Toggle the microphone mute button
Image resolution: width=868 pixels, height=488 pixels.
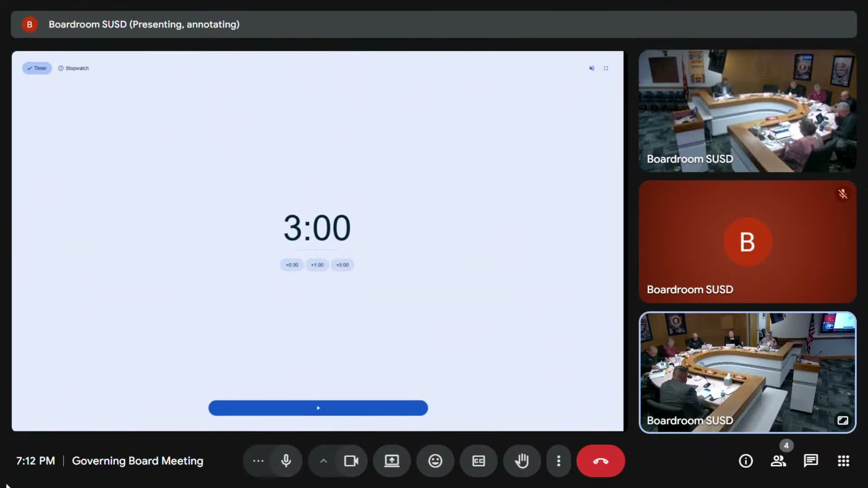(286, 461)
